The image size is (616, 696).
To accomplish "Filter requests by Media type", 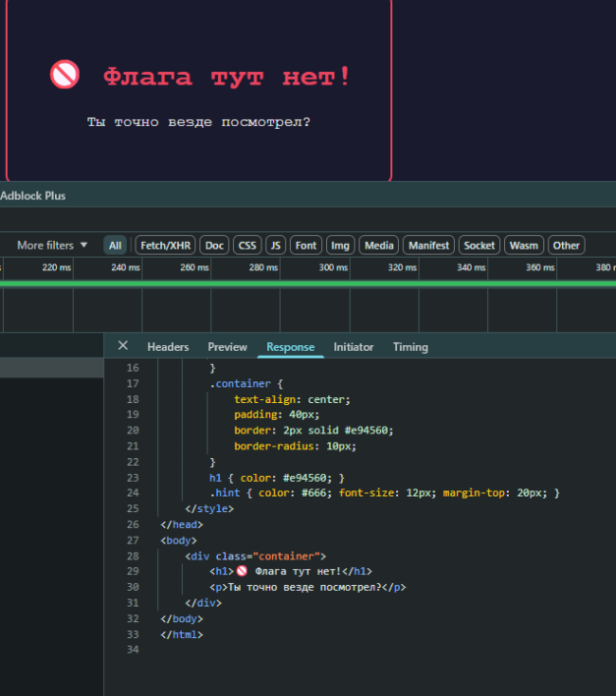I will (x=378, y=245).
